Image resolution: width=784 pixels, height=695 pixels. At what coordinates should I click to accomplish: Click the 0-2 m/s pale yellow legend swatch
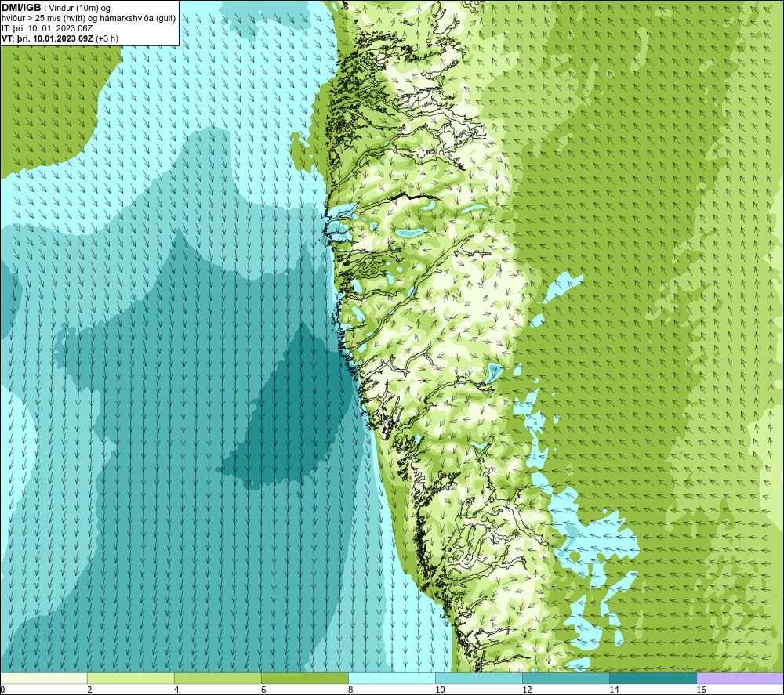pos(44,679)
